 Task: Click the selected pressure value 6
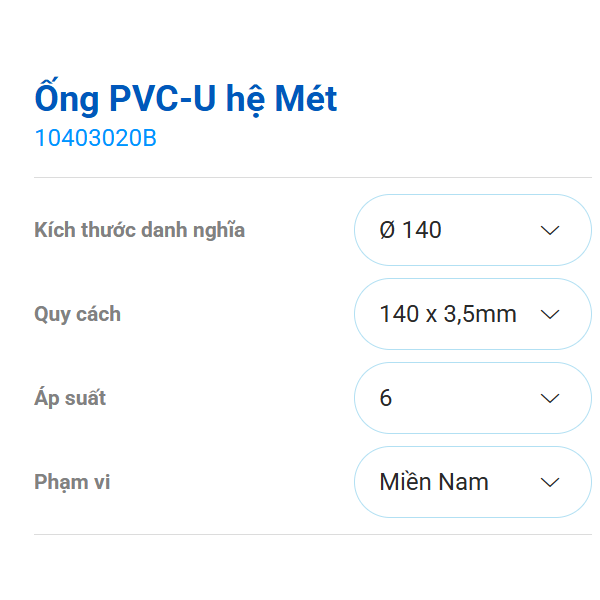click(x=386, y=398)
